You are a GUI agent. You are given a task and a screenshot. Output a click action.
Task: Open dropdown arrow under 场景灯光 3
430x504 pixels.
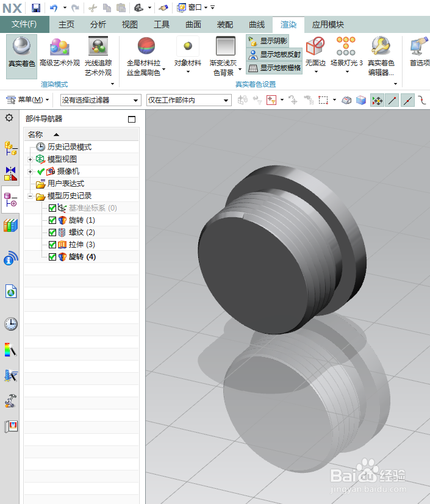pyautogui.click(x=346, y=71)
